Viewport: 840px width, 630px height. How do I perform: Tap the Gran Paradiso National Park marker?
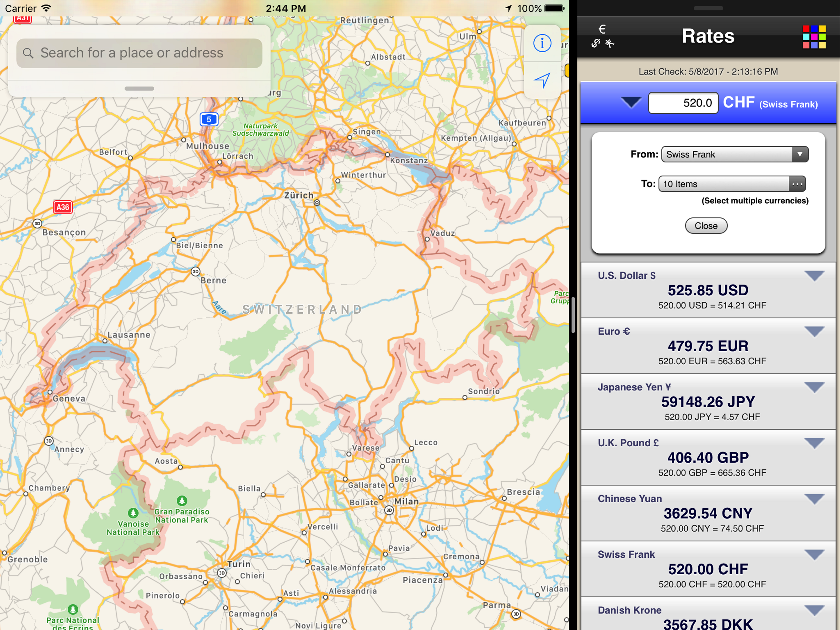click(182, 500)
